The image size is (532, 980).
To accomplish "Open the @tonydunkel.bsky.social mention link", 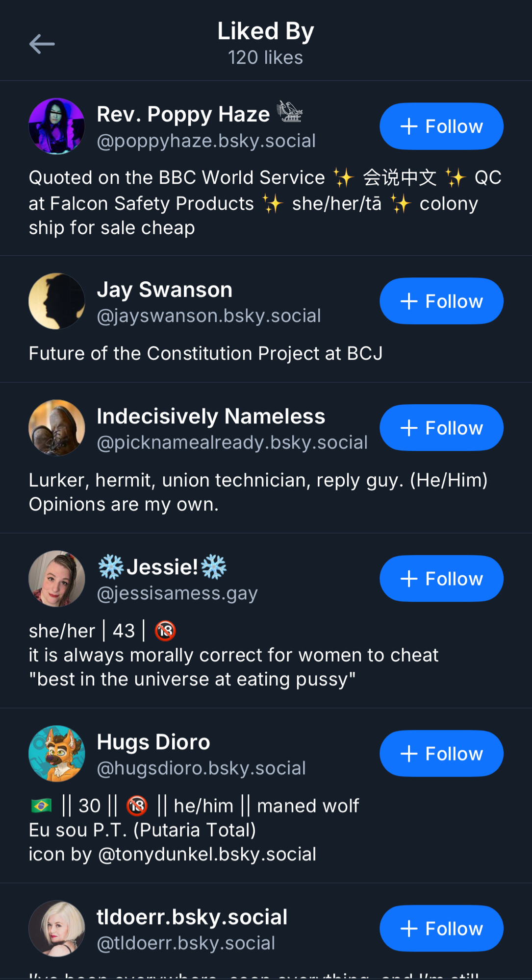I will [x=207, y=855].
